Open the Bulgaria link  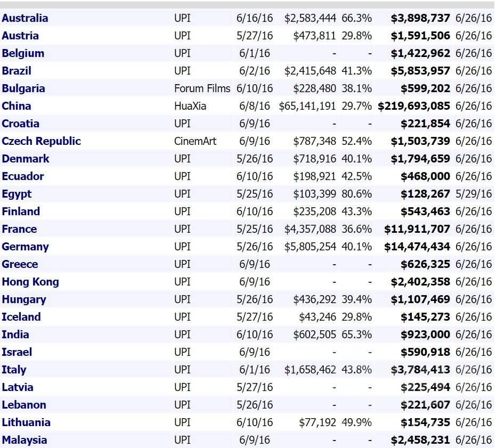23,88
